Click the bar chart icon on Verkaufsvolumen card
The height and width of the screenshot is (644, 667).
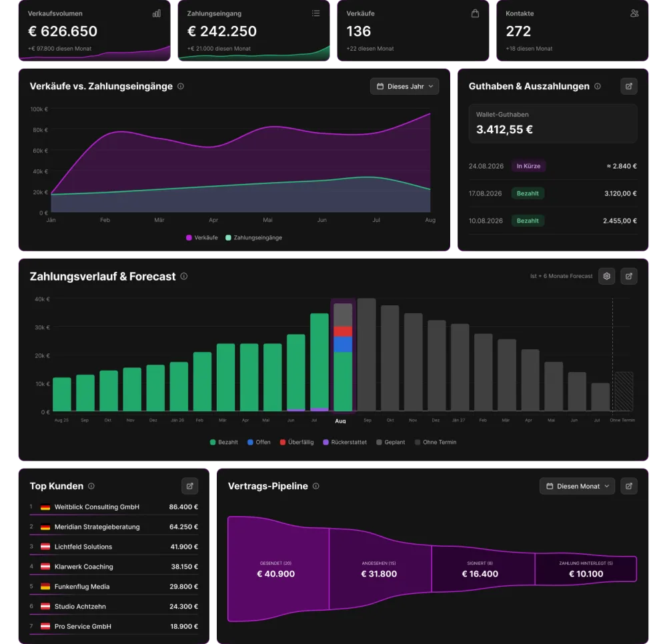click(157, 13)
